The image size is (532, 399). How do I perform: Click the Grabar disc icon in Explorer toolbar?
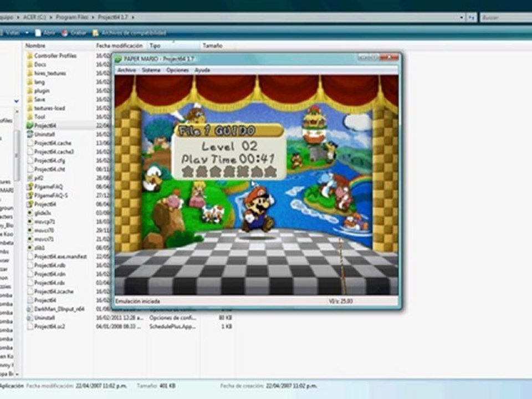64,33
